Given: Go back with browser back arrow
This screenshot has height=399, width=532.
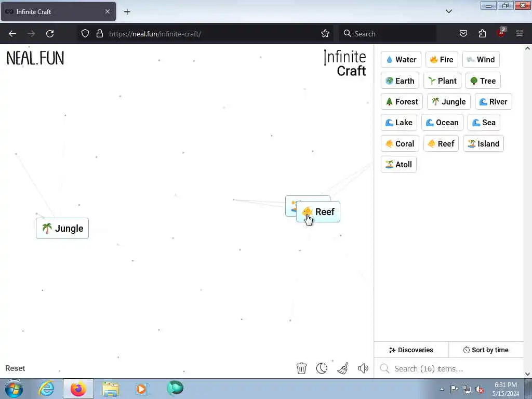Looking at the screenshot, I should (12, 34).
